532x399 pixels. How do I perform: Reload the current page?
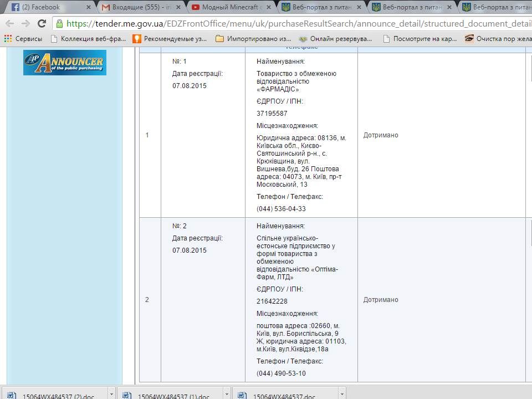[42, 24]
